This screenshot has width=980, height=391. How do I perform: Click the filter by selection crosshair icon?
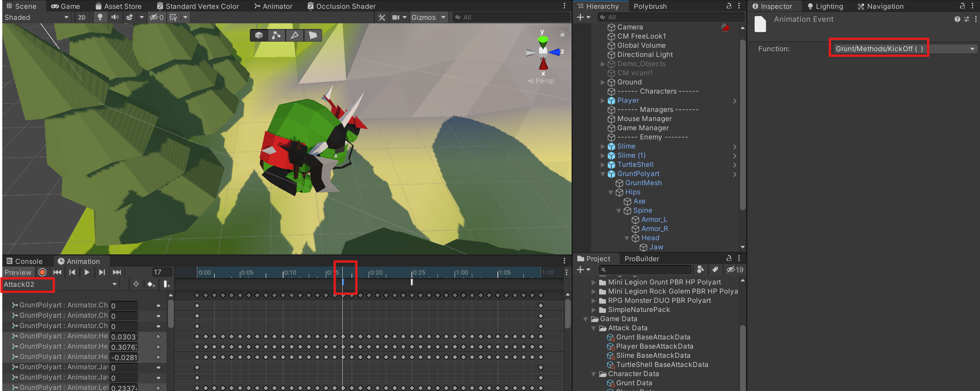pos(136,284)
